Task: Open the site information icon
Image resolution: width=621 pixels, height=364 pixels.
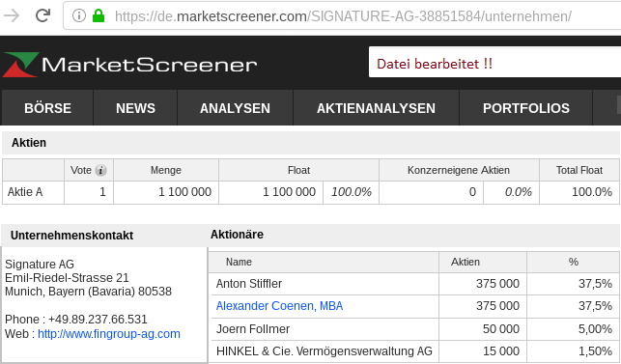Action: pos(79,15)
